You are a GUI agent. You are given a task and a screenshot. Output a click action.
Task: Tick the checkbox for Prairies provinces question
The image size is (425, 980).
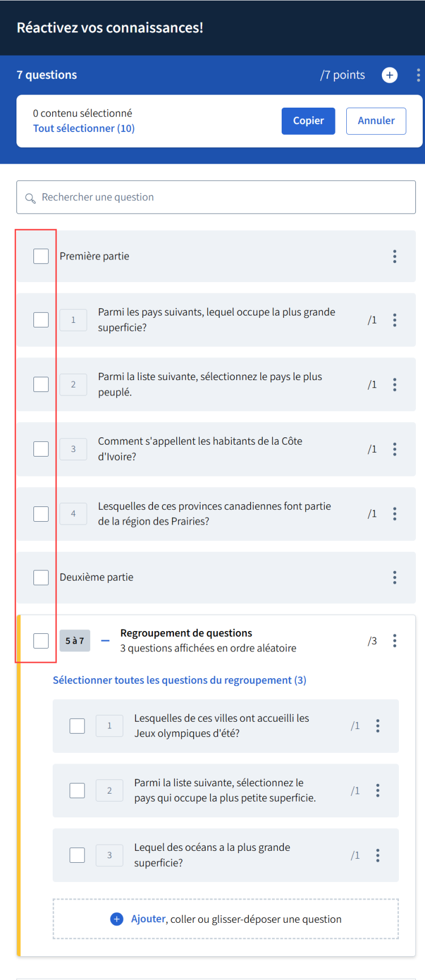click(41, 514)
